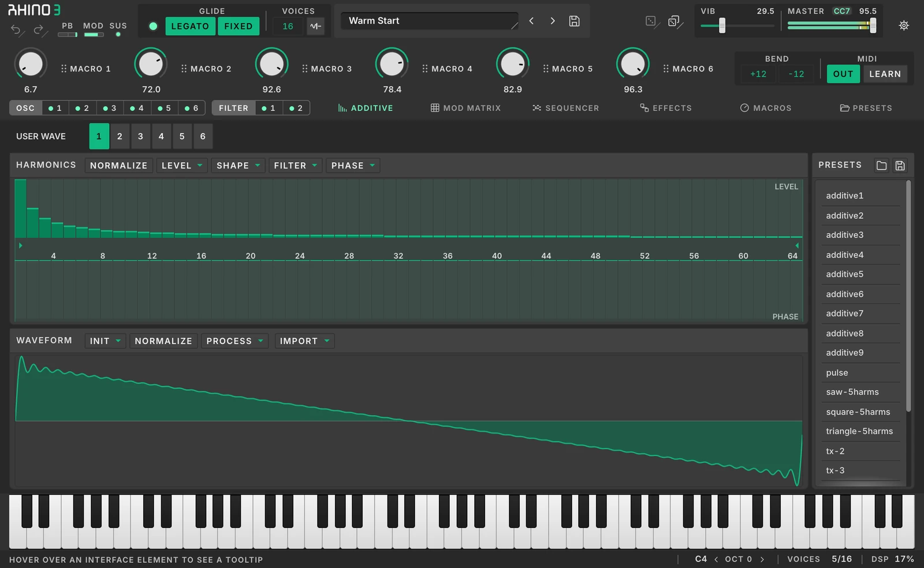Toggle FIXED glide mode

point(239,26)
